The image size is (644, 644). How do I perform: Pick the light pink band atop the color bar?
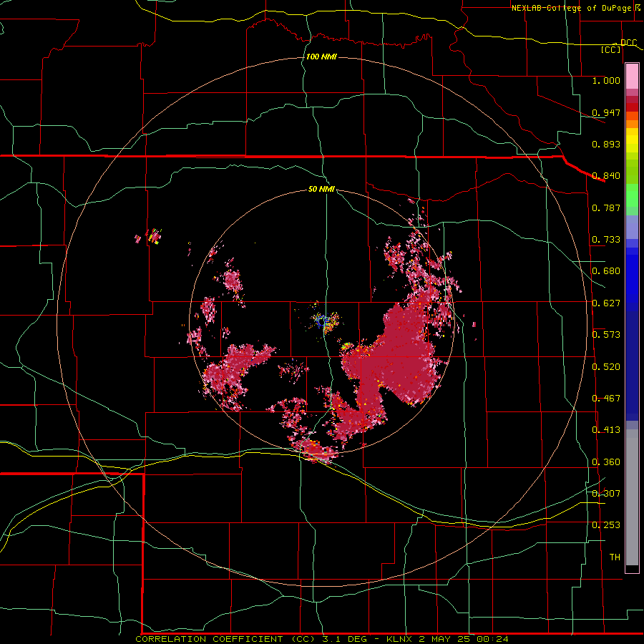coord(632,77)
